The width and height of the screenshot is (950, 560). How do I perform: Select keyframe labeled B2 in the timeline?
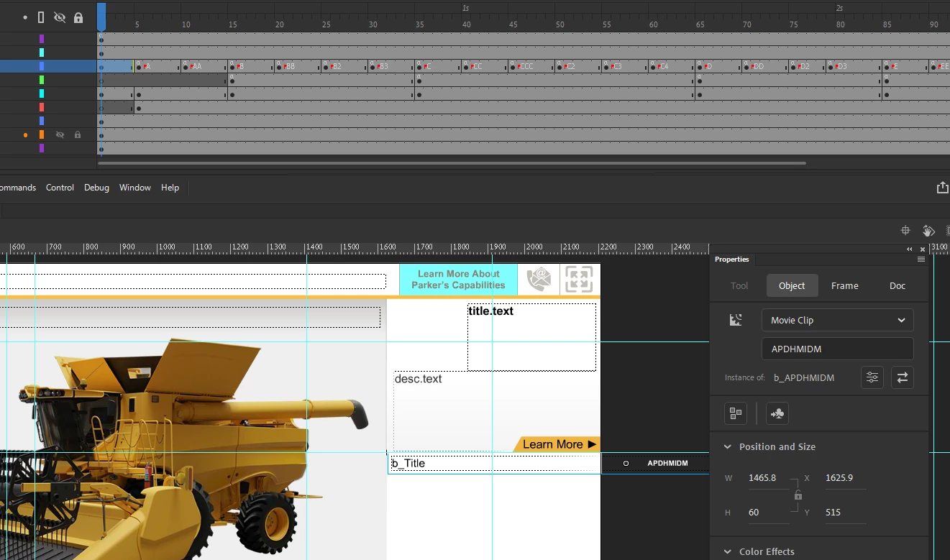(334, 66)
